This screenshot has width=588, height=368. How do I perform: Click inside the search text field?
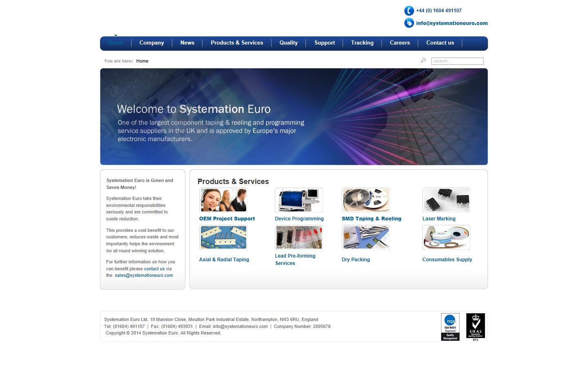click(x=457, y=61)
